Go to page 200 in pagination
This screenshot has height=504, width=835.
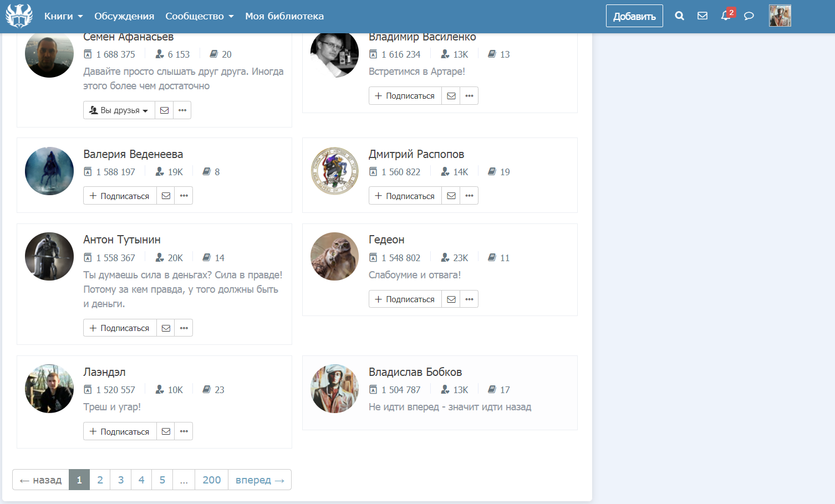pyautogui.click(x=211, y=480)
